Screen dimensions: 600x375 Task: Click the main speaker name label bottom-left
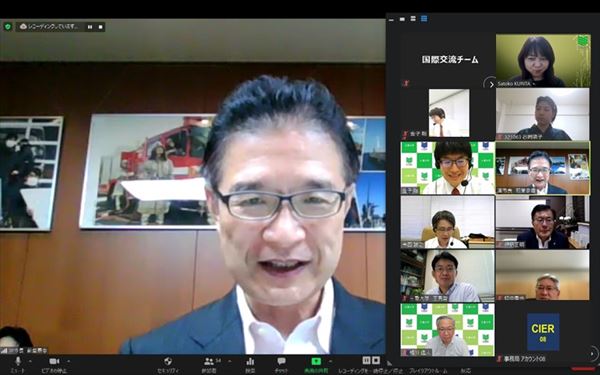pyautogui.click(x=24, y=351)
